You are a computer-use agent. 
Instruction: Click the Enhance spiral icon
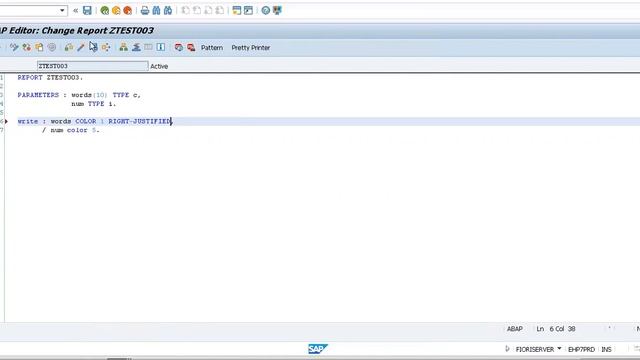pyautogui.click(x=52, y=48)
